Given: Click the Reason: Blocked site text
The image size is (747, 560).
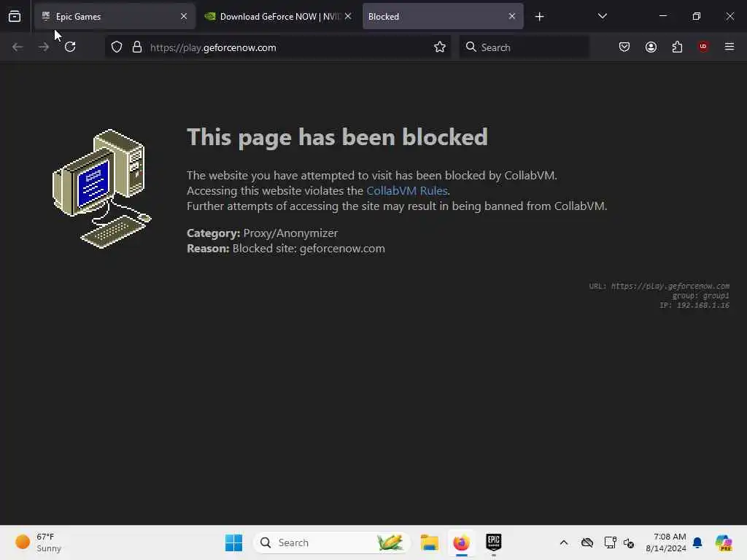Looking at the screenshot, I should click(286, 248).
